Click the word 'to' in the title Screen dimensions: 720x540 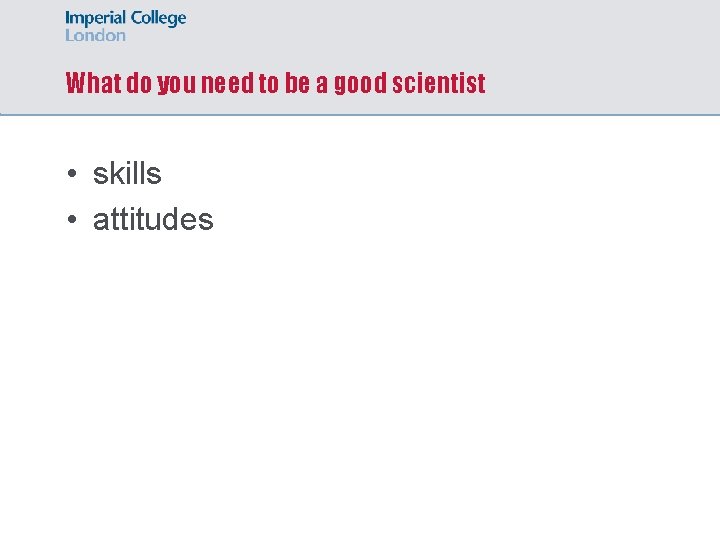(x=269, y=83)
